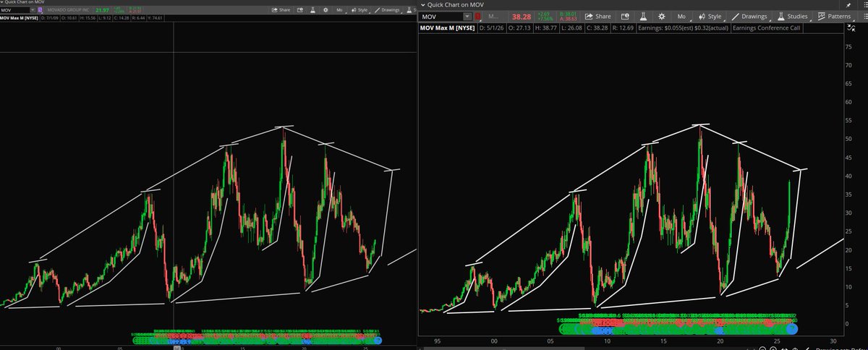Collapse the left Quick Chart on MOV header
Image resolution: width=868 pixels, height=350 pixels.
(x=2, y=2)
